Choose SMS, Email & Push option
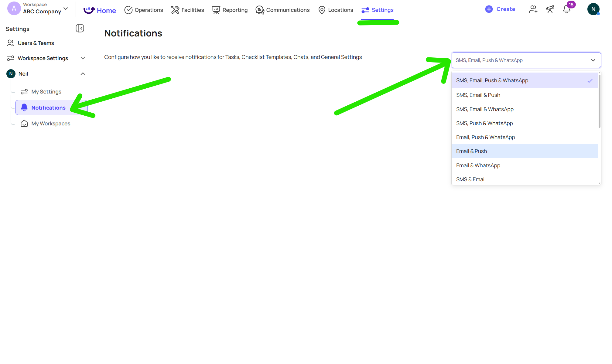The height and width of the screenshot is (364, 612). click(x=525, y=95)
